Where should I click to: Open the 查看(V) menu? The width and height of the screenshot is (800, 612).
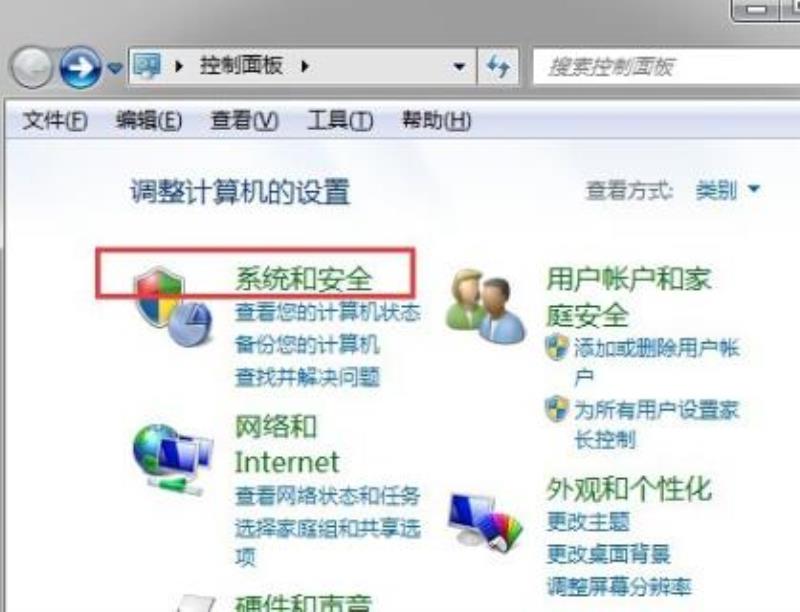pos(244,121)
